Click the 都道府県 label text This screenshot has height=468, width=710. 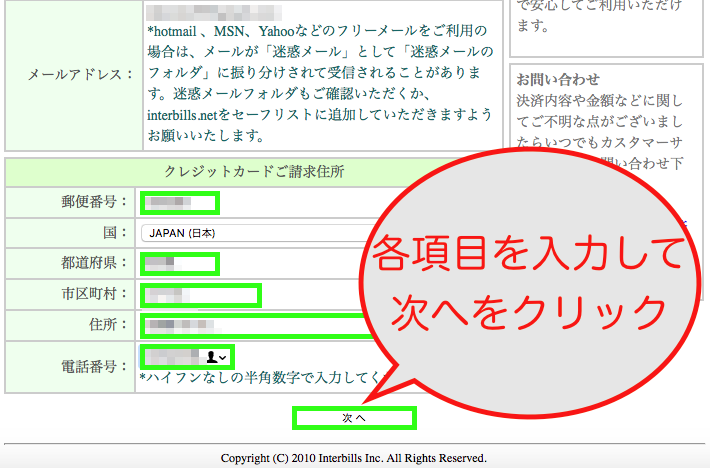pyautogui.click(x=95, y=264)
